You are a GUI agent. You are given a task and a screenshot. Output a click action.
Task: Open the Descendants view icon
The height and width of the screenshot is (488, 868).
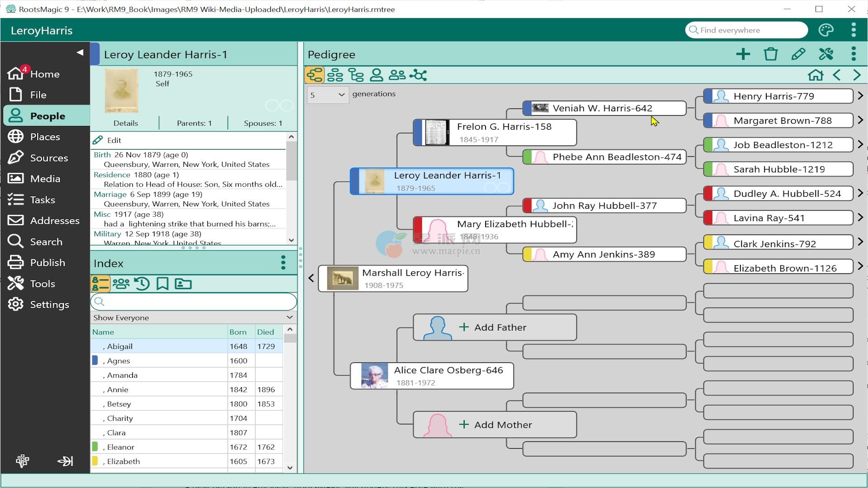click(x=356, y=75)
